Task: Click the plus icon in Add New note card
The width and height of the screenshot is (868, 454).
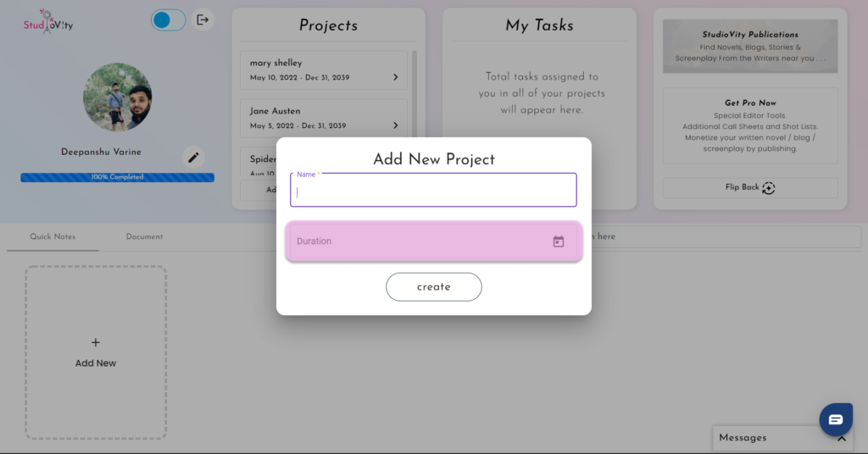Action: 95,343
